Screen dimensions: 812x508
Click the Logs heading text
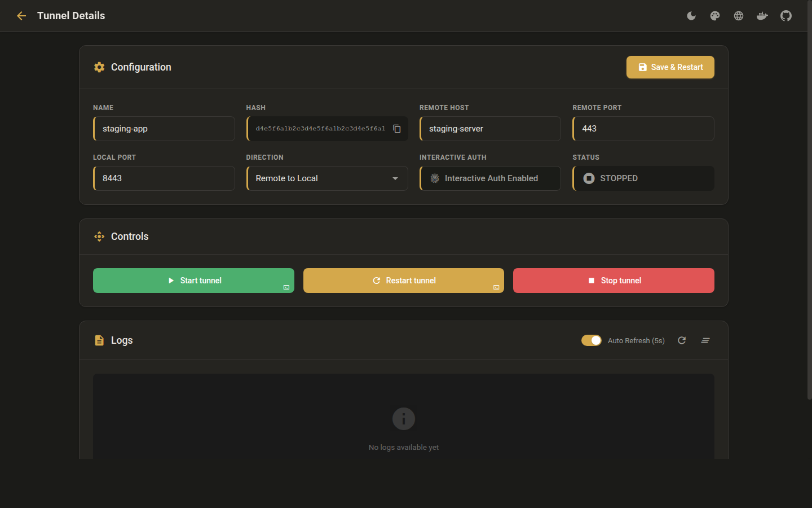122,340
